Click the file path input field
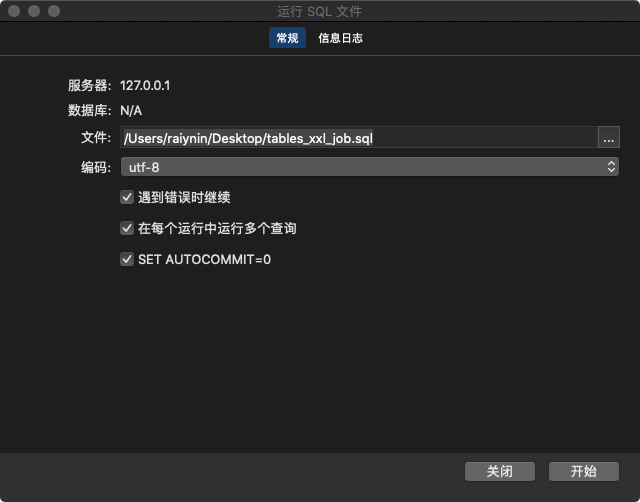640x502 pixels. (x=359, y=138)
